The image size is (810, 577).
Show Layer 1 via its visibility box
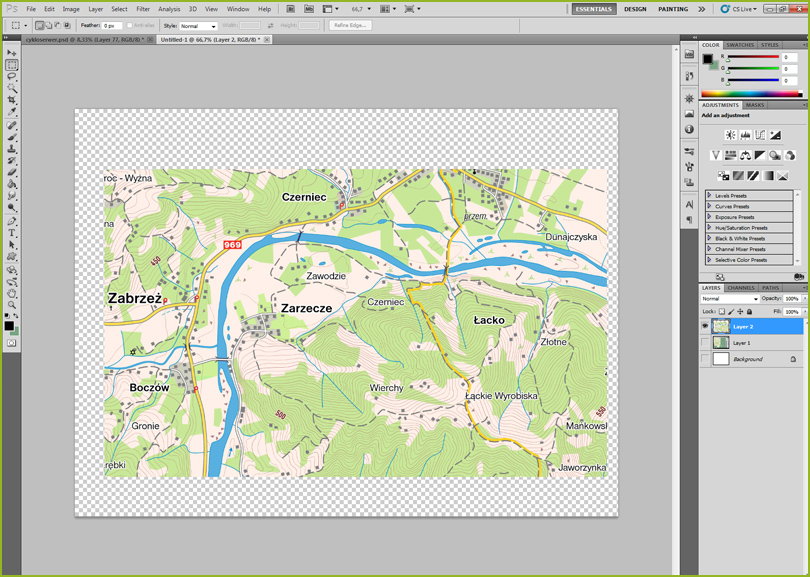[705, 342]
